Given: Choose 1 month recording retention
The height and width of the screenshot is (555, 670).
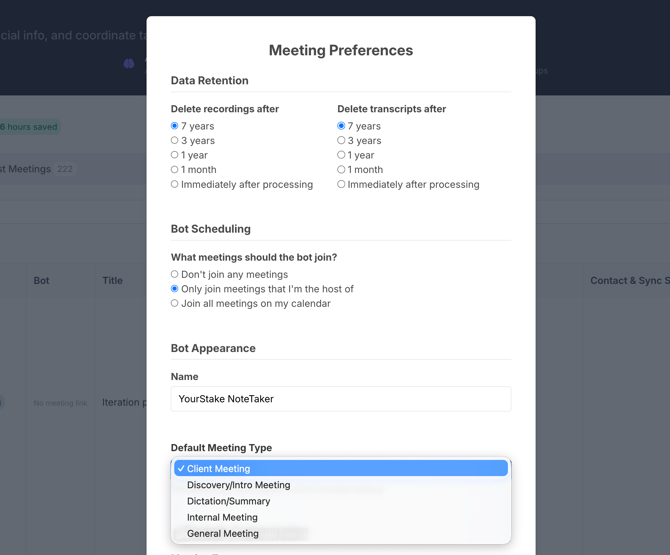Looking at the screenshot, I should coord(175,170).
